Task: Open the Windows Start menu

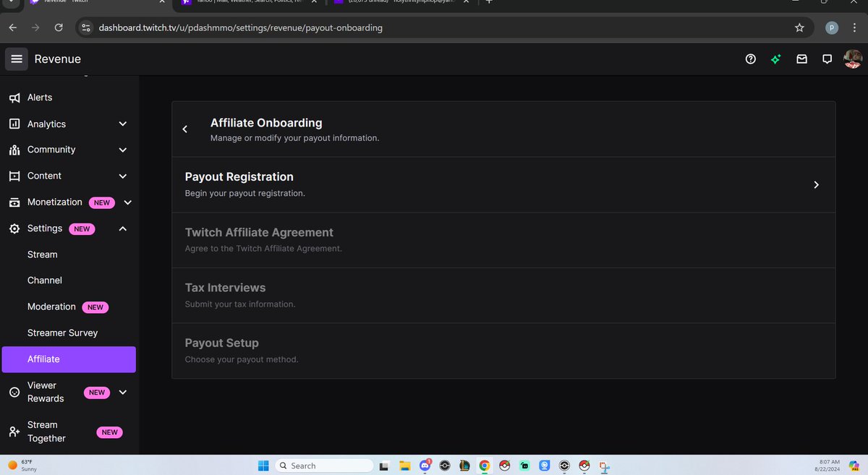Action: (263, 466)
